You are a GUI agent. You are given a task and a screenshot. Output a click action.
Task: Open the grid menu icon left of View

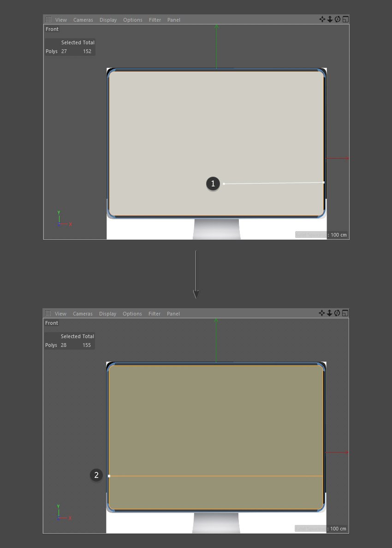pos(48,19)
